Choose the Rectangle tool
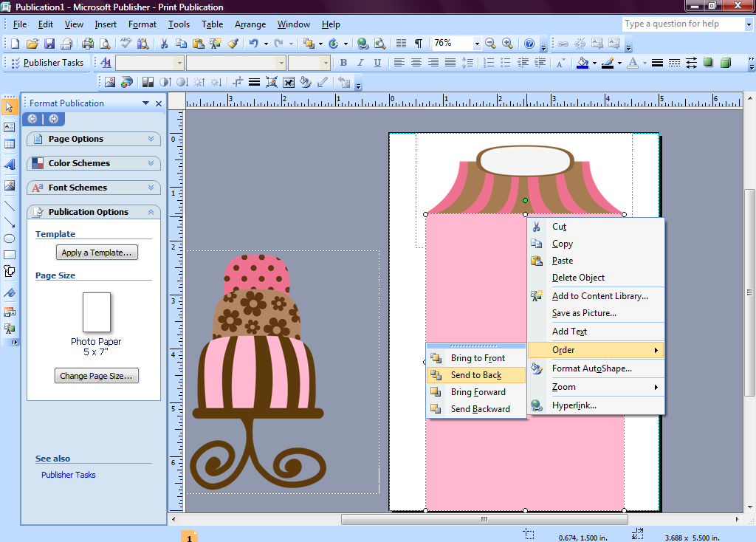The height and width of the screenshot is (542, 756). click(10, 256)
